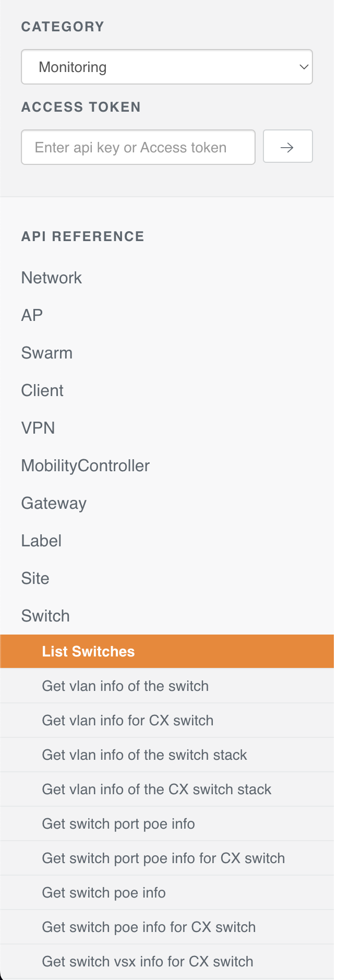
Task: Open Get switch vsx info for CX switch
Action: coord(148,961)
